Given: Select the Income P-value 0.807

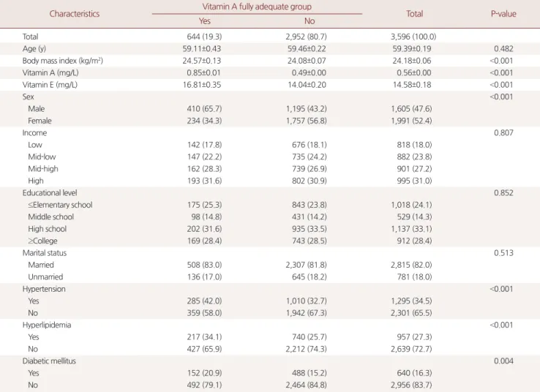Looking at the screenshot, I should (x=503, y=133).
